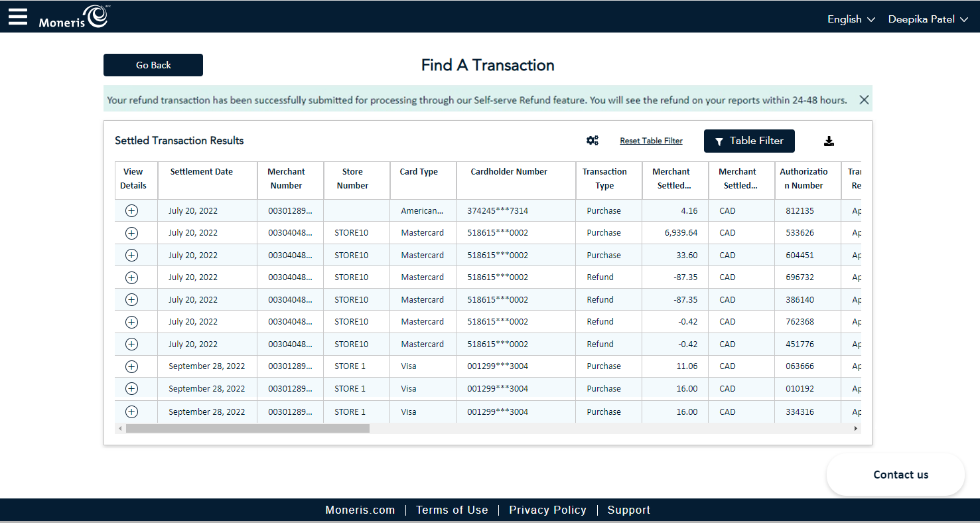Open Terms of Use link
This screenshot has width=980, height=523.
point(452,510)
